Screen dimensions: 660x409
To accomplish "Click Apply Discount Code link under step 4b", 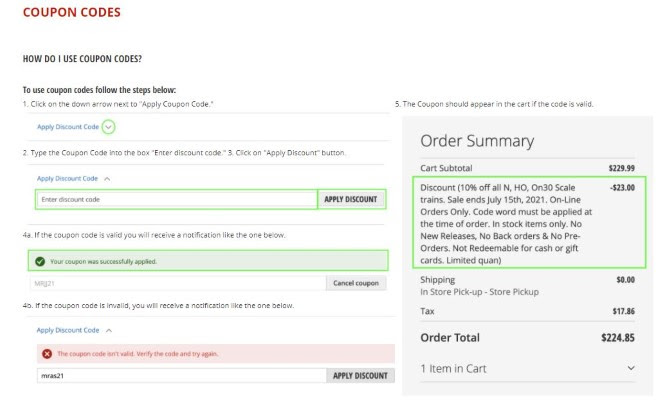I will click(x=68, y=330).
